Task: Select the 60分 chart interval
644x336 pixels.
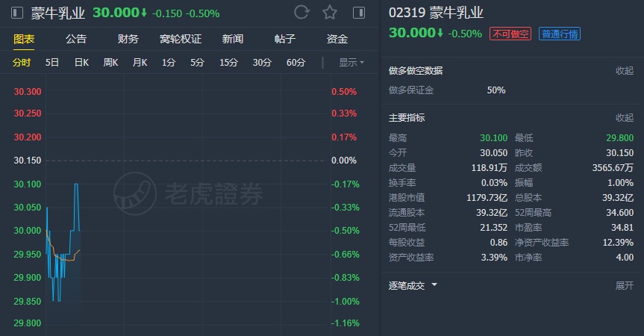Action: coord(296,63)
